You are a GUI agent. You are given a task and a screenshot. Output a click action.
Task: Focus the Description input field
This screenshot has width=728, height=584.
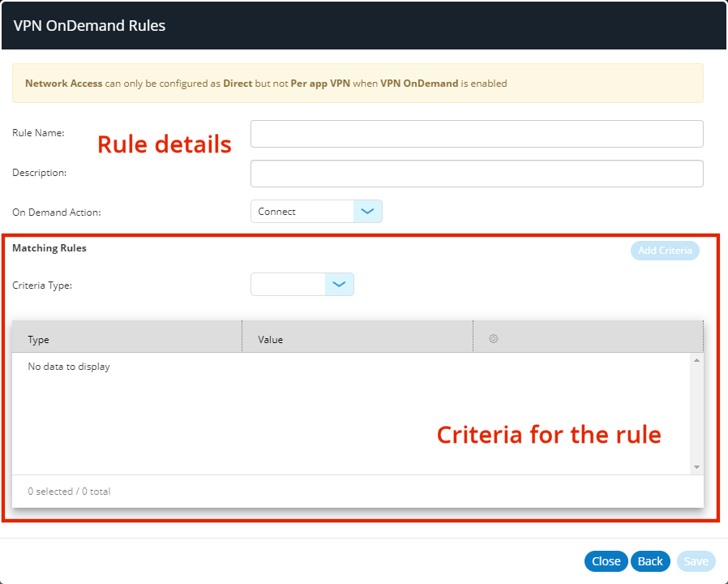tap(476, 174)
